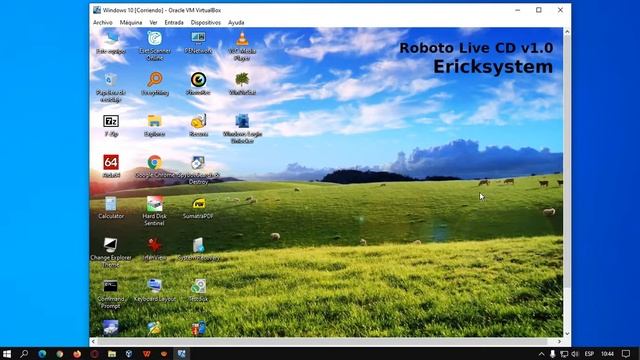Screen dimensions: 640x360
Task: Select the TestDisk desktop icon
Action: point(198,291)
